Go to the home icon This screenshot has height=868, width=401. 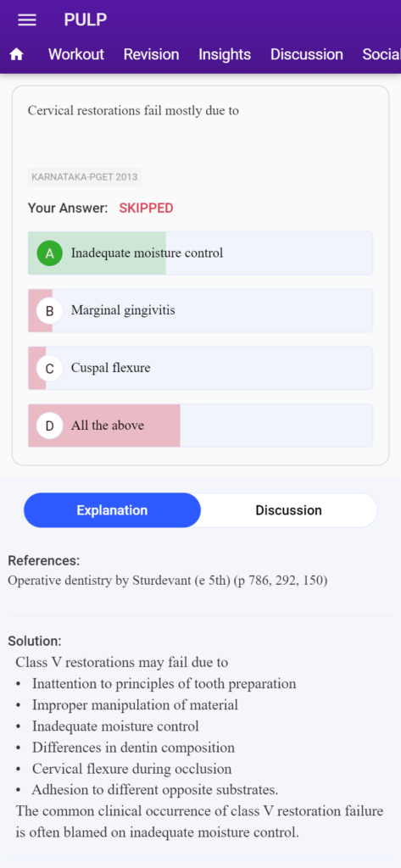(17, 54)
